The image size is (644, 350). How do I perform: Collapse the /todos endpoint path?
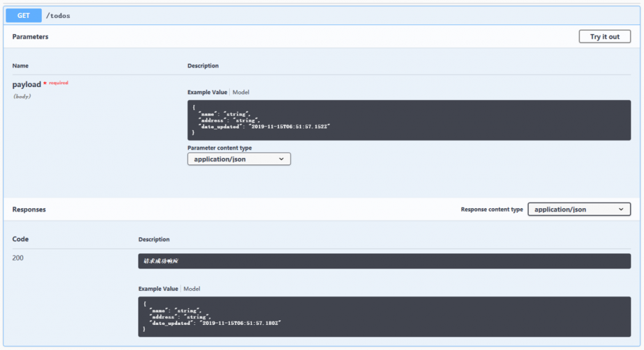click(58, 15)
